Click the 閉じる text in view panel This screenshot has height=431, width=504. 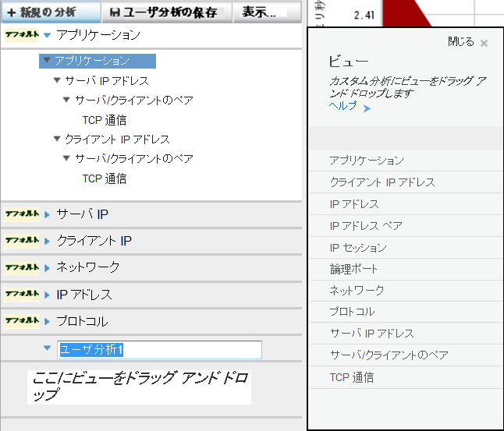coord(461,42)
